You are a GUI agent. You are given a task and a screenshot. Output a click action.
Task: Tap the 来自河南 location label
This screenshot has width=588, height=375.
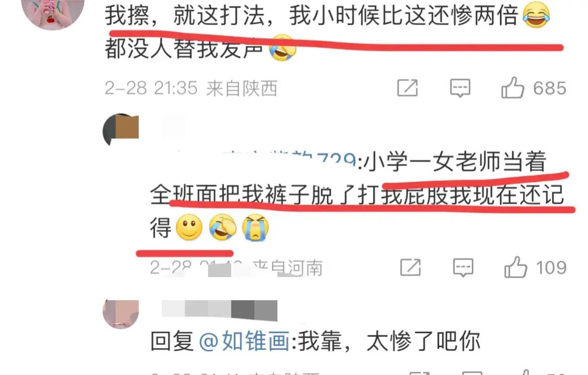[287, 268]
